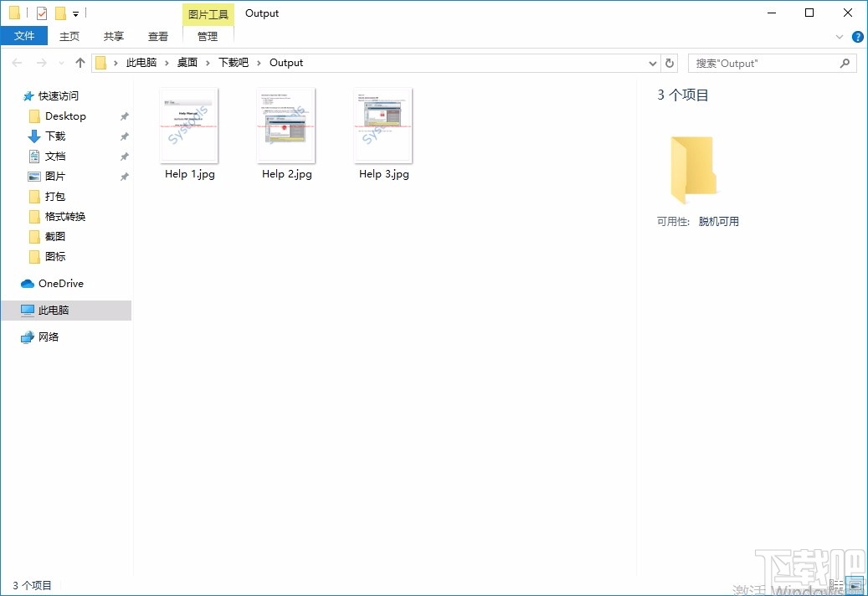This screenshot has height=596, width=868.
Task: Switch to large icons view in status bar
Action: click(855, 584)
